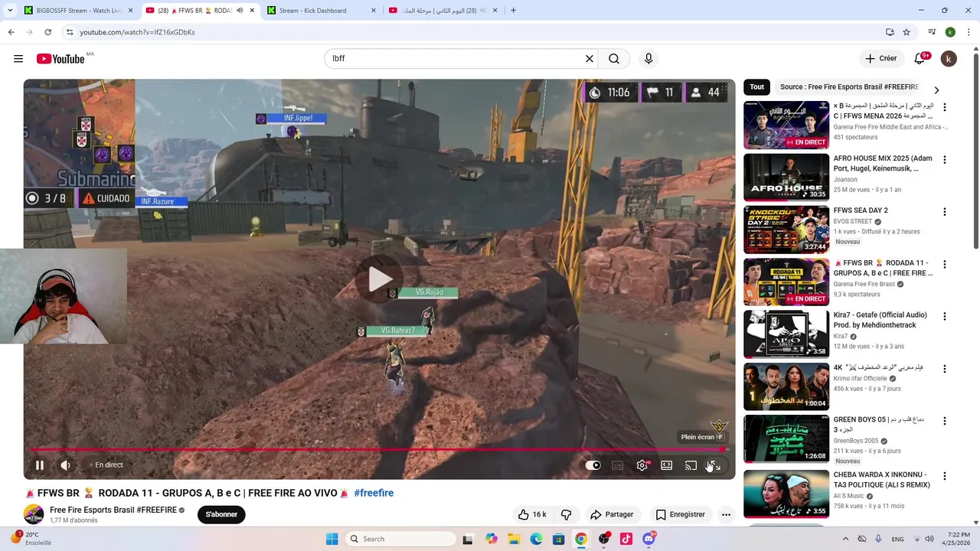Toggle subtitles in the video player

[x=618, y=465]
